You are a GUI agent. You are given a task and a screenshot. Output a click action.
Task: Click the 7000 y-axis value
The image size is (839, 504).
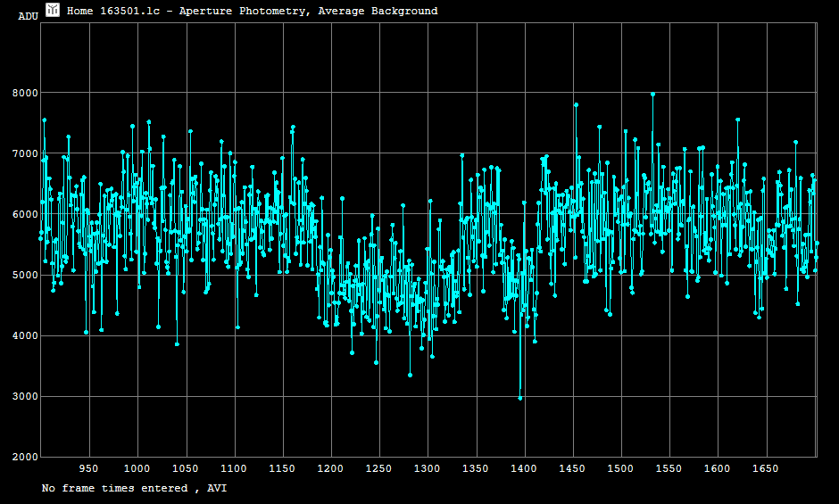click(26, 153)
